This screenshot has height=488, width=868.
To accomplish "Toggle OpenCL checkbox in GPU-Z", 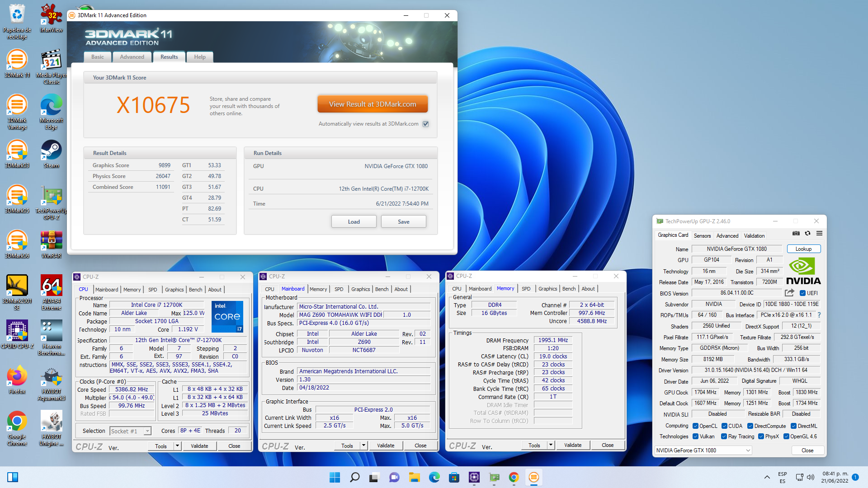I will (696, 426).
